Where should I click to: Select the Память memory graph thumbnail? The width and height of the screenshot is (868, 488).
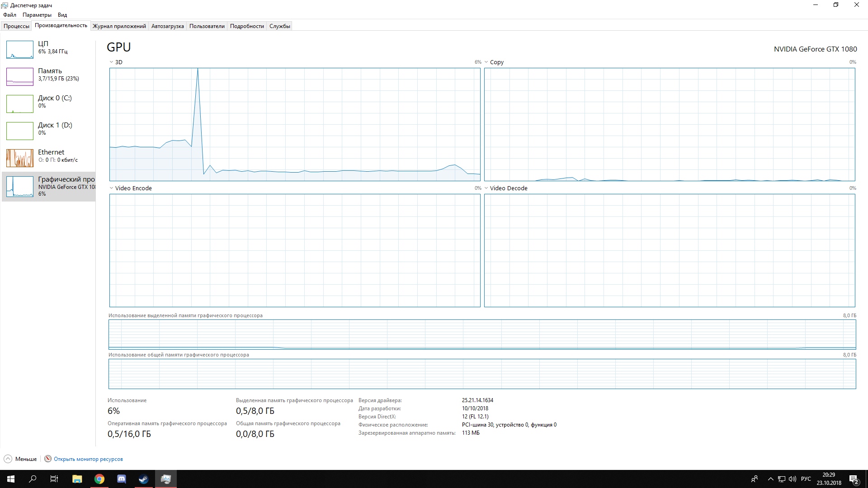(20, 77)
